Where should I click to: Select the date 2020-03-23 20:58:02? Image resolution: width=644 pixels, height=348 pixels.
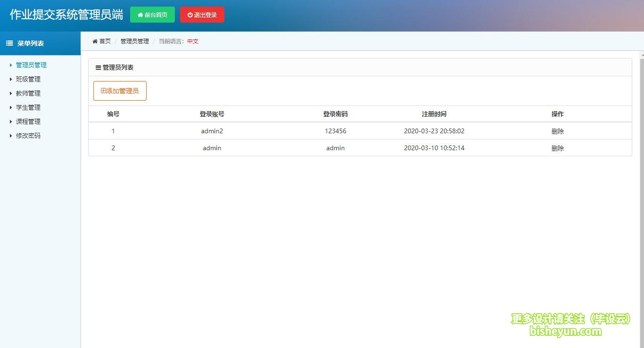[434, 131]
